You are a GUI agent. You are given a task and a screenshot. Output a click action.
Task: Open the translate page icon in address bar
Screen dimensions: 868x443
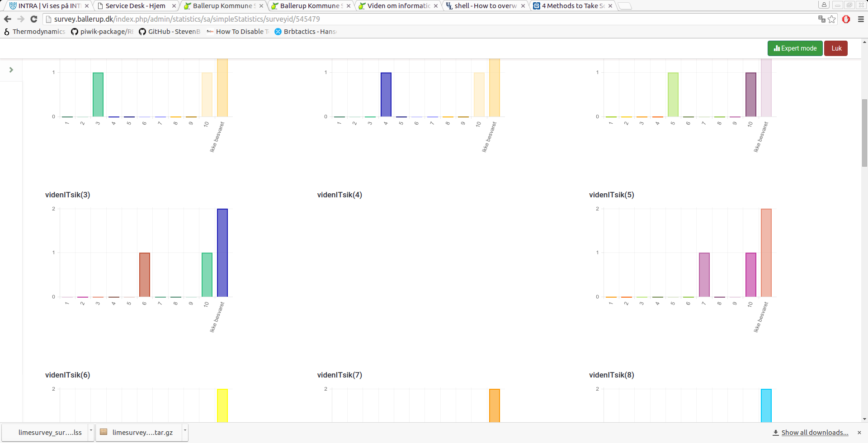click(822, 19)
